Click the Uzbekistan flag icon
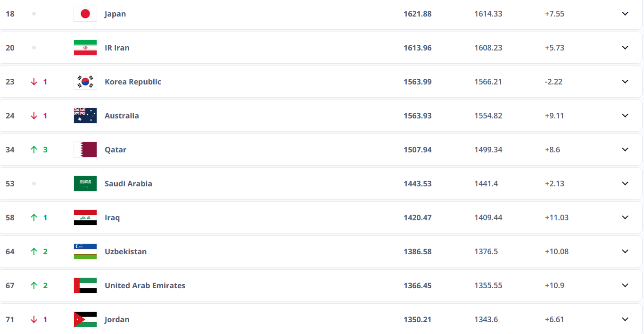The width and height of the screenshot is (644, 334). [x=85, y=251]
